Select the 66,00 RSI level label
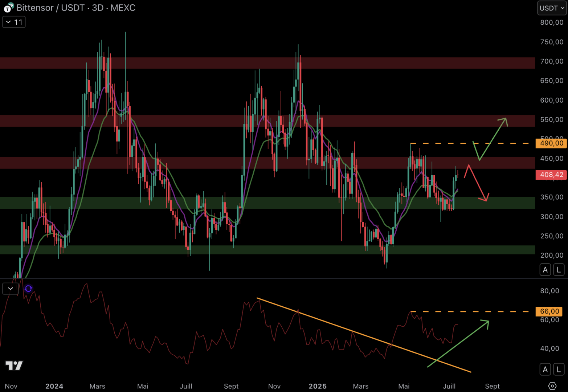Image resolution: width=568 pixels, height=392 pixels. point(549,311)
